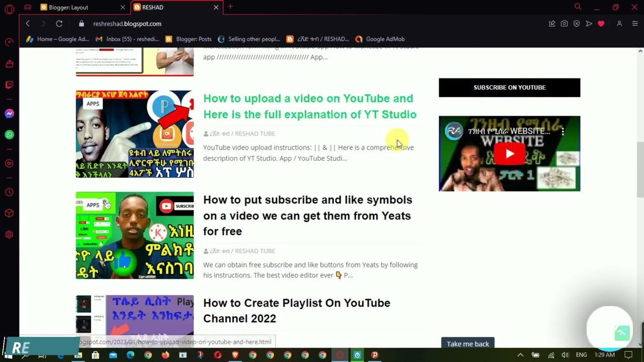Open Google AdMob bookmark
Viewport: 644px width, 362px height.
pyautogui.click(x=380, y=39)
